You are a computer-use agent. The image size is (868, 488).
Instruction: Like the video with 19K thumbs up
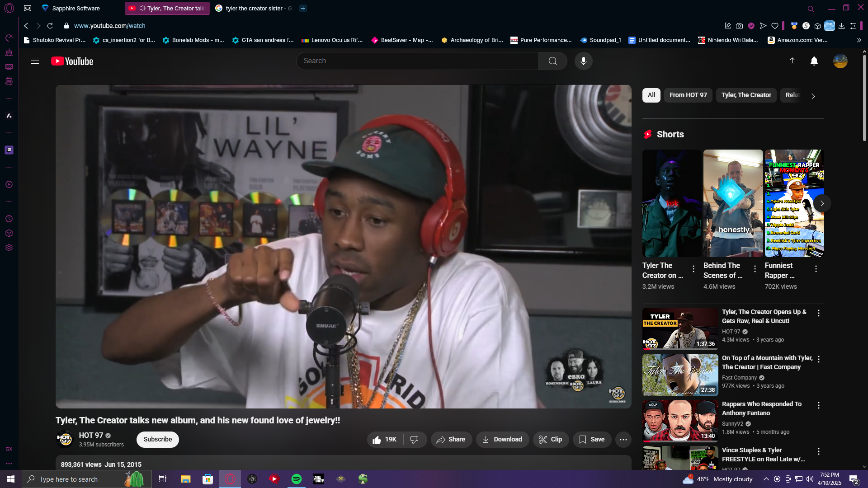(384, 439)
